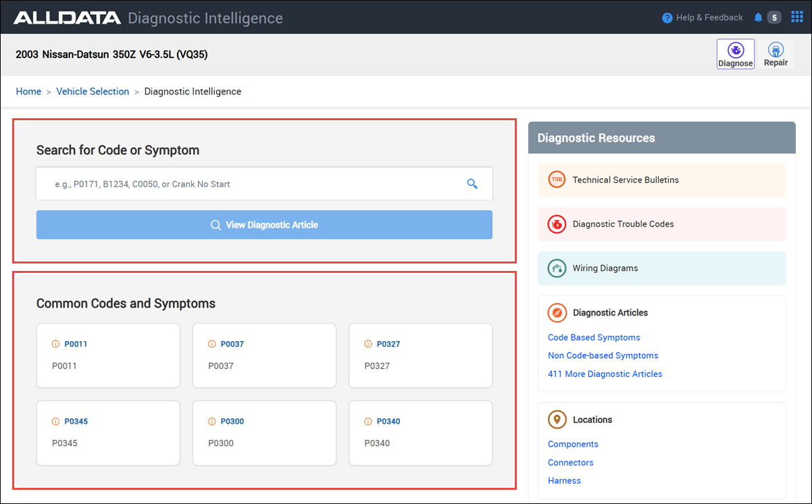
Task: Click the ALLDATA logo
Action: [66, 18]
